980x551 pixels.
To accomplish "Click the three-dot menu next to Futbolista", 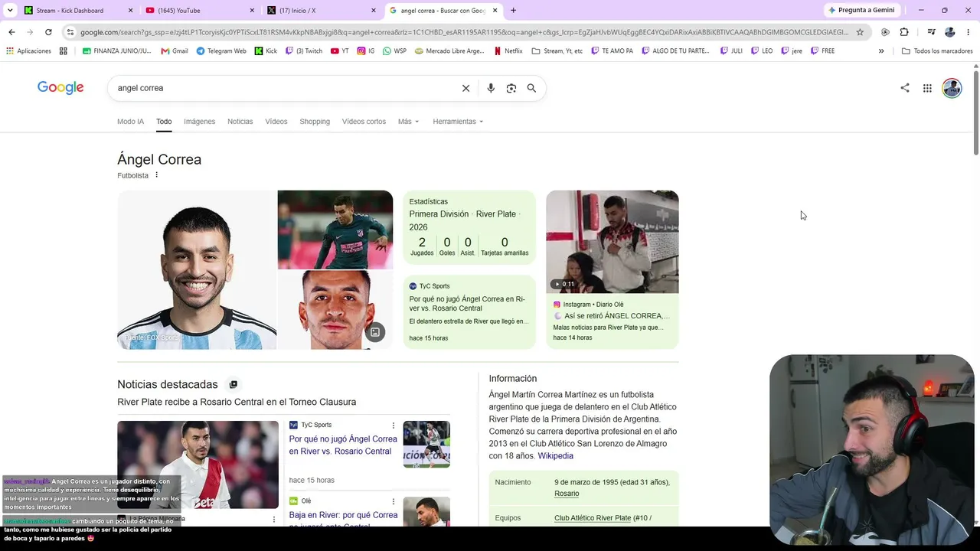I will (156, 175).
